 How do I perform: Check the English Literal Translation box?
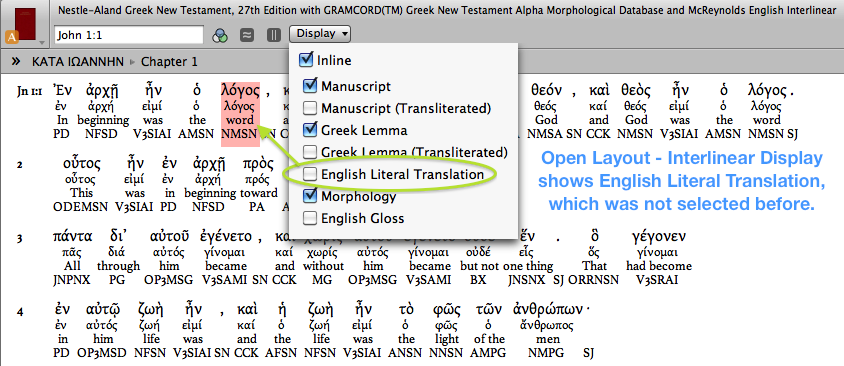310,174
